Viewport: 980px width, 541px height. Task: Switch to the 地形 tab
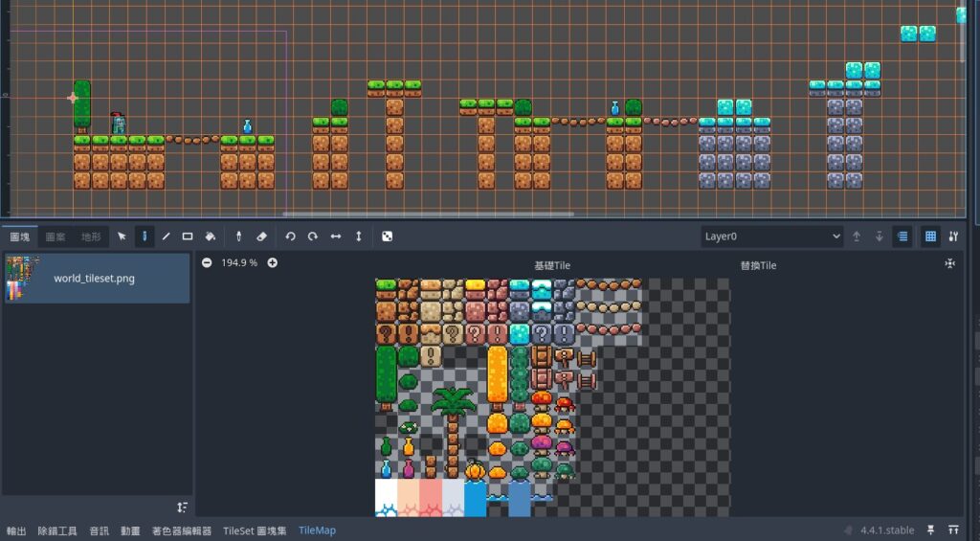coord(91,237)
